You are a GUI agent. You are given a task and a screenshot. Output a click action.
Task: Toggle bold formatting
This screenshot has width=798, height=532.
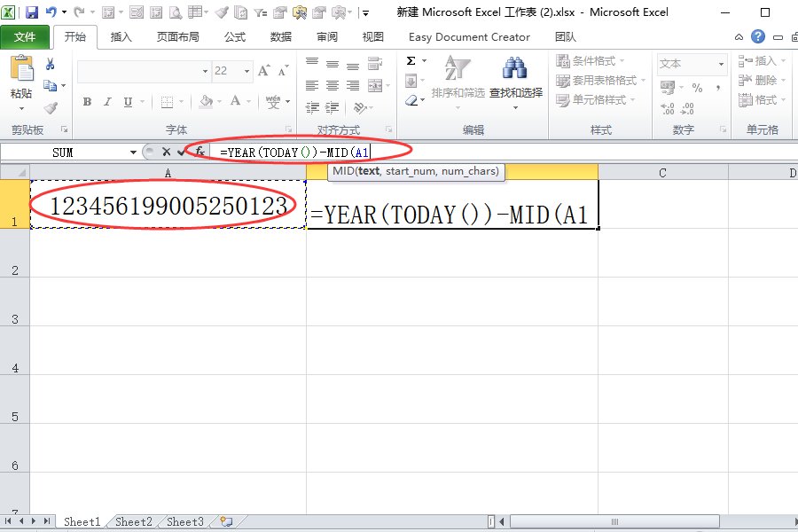click(x=87, y=102)
